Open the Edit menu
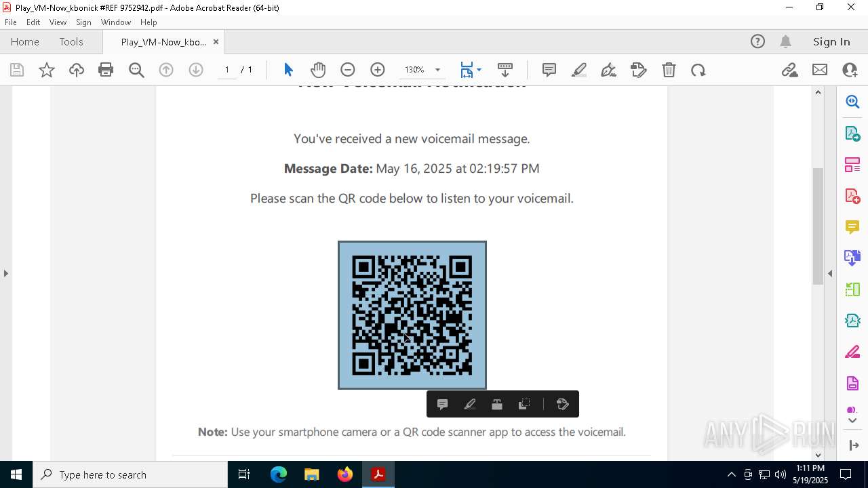This screenshot has width=868, height=488. click(x=33, y=22)
